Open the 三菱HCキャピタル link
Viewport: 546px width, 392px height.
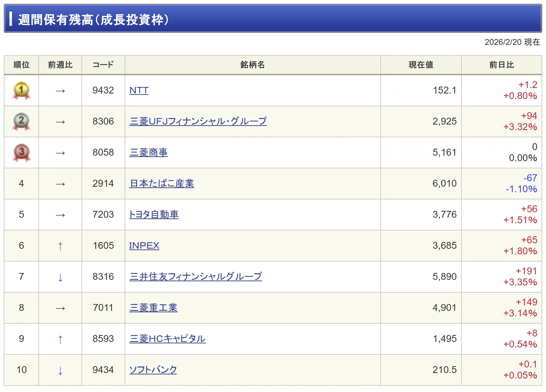click(x=167, y=339)
